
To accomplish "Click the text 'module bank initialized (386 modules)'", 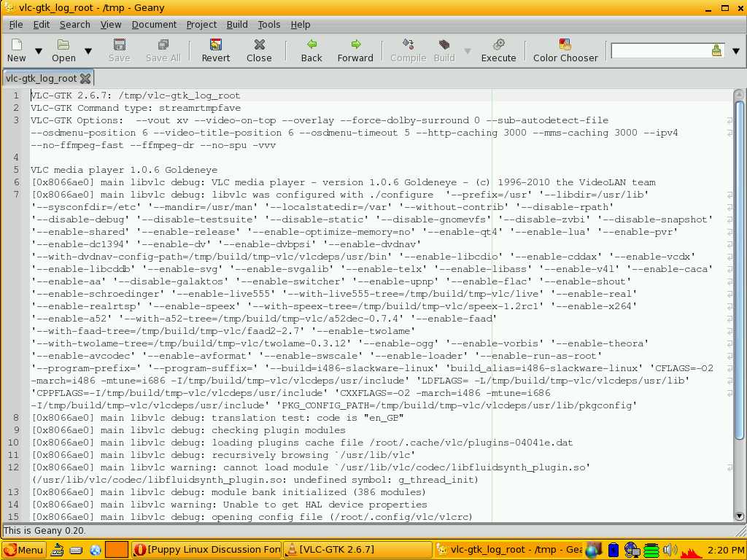I will (319, 492).
